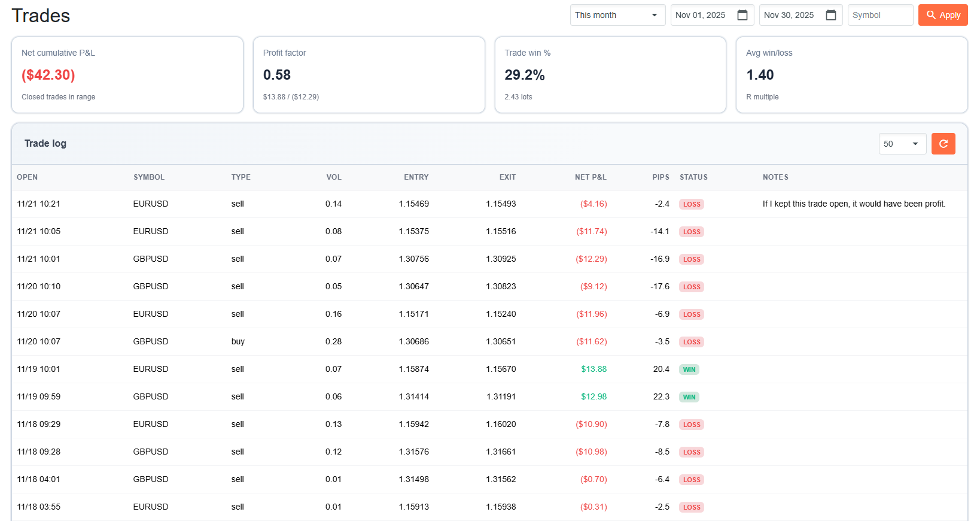
Task: Click the Profit factor 0.58 card
Action: 369,75
